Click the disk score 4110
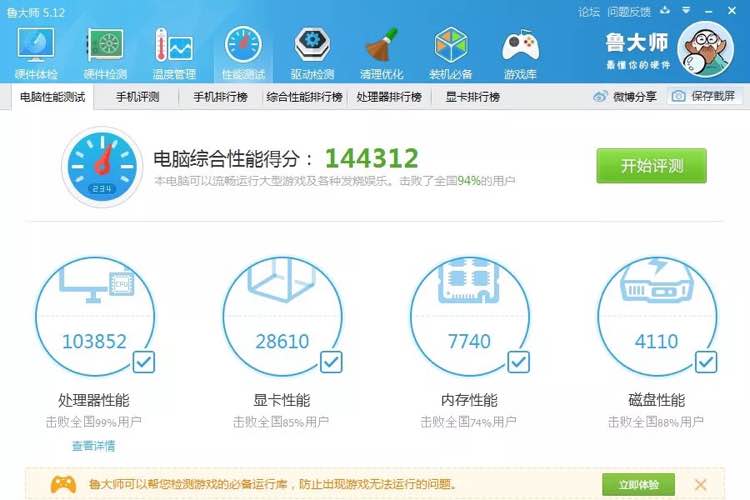The image size is (750, 500). [x=657, y=341]
